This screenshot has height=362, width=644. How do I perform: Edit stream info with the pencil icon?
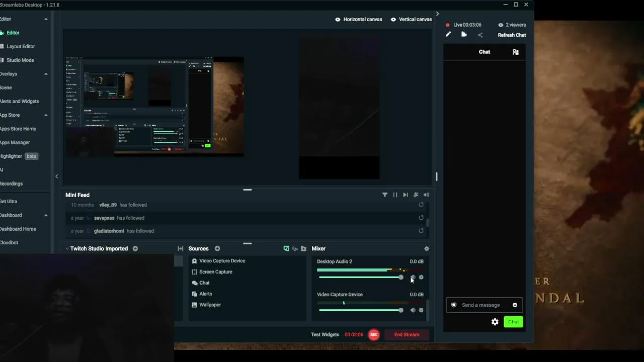point(448,35)
